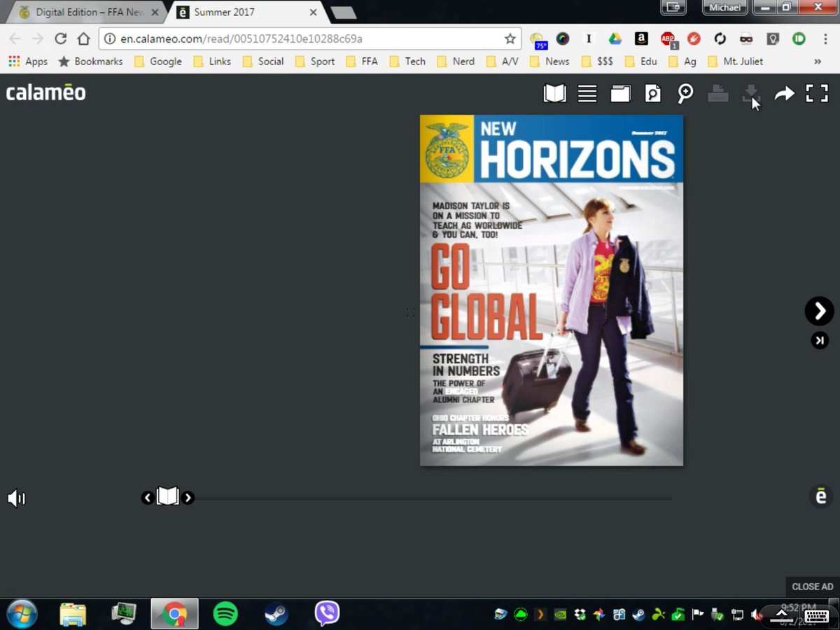Click the zoom in magnifier icon
840x630 pixels.
click(685, 94)
